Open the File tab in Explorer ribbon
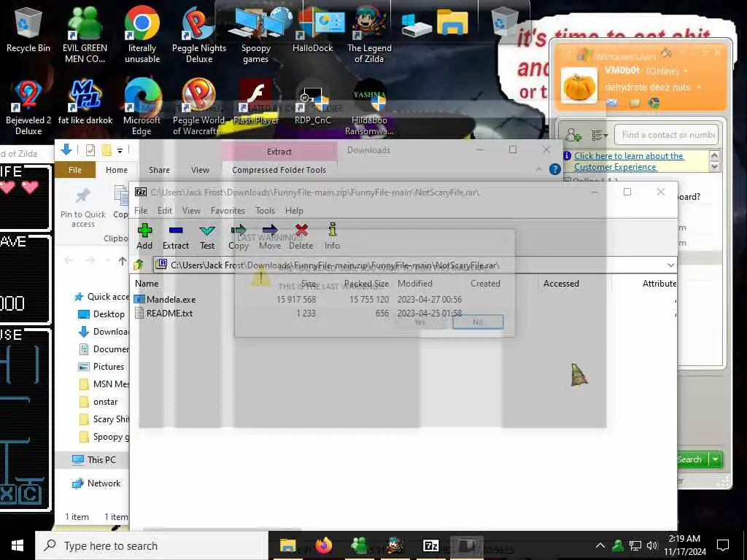Screen dimensions: 747x560 (75, 170)
